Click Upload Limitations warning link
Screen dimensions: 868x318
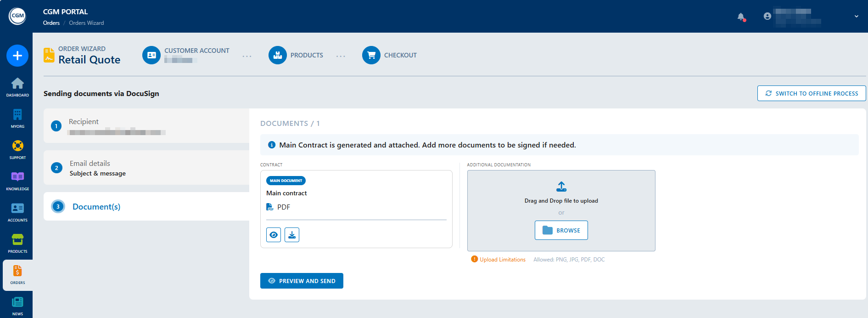click(498, 260)
